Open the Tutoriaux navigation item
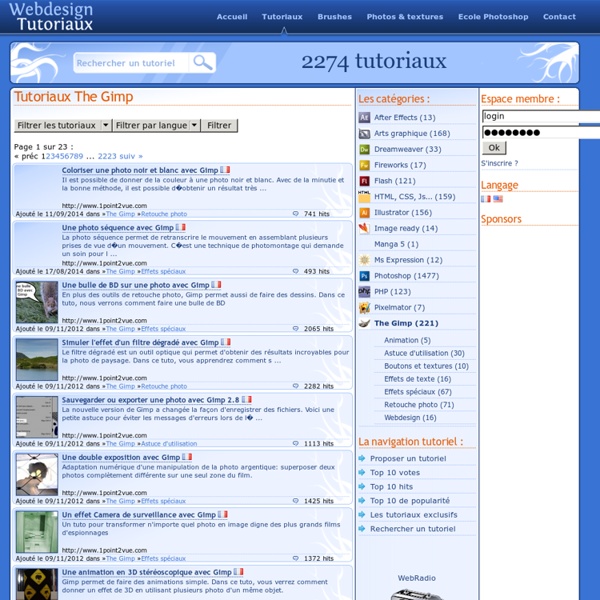 (282, 17)
